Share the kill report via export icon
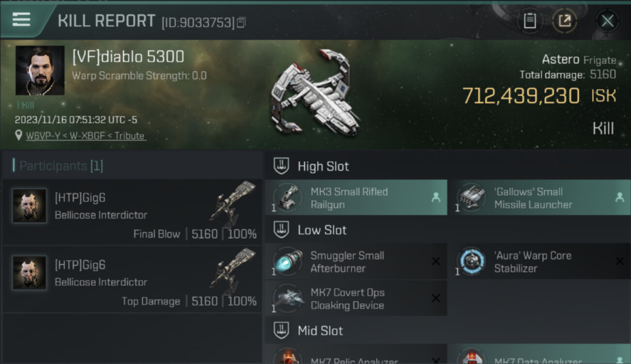 click(x=565, y=21)
